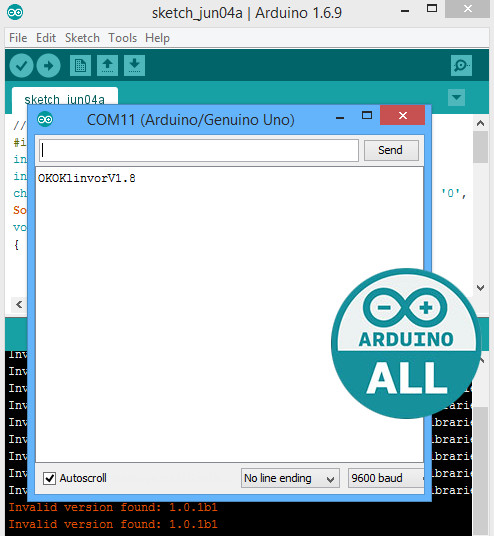Open the 9600 baud dropdown
Image resolution: width=494 pixels, height=536 pixels.
coord(386,478)
